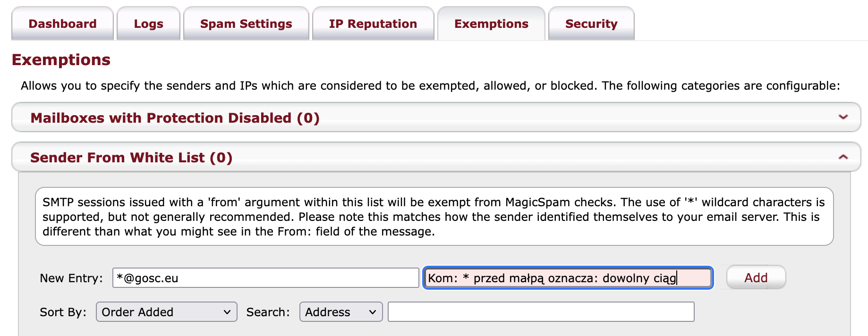868x336 pixels.
Task: Open the Search Address dropdown
Action: pyautogui.click(x=340, y=312)
